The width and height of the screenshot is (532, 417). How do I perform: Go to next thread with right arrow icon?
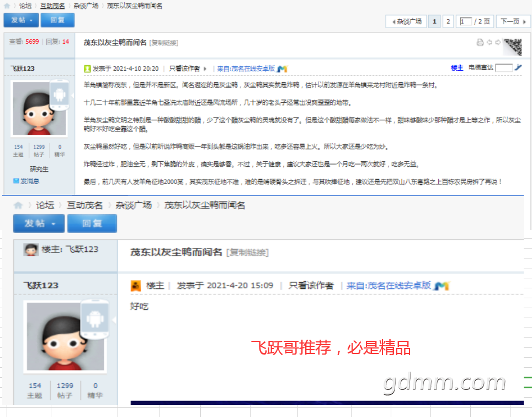pyautogui.click(x=498, y=43)
